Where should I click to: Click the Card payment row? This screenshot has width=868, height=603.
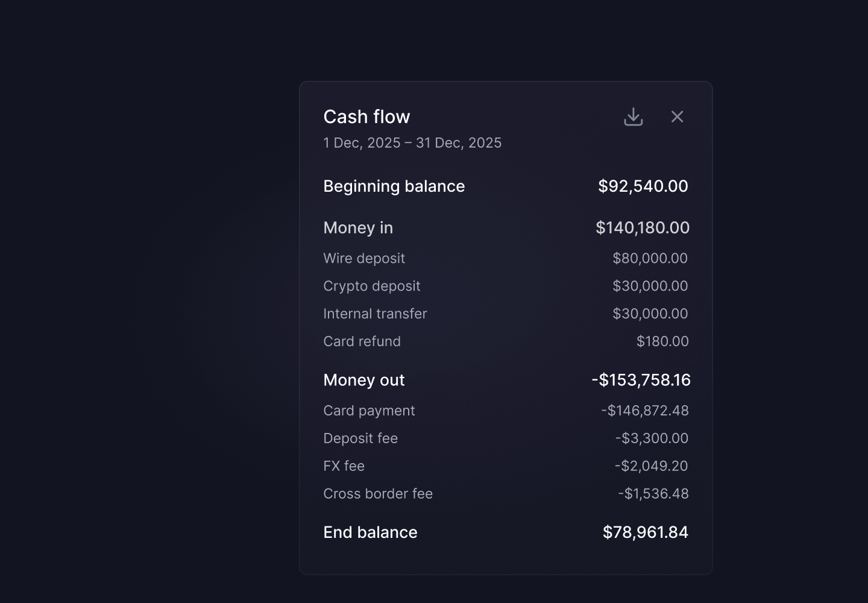click(506, 411)
